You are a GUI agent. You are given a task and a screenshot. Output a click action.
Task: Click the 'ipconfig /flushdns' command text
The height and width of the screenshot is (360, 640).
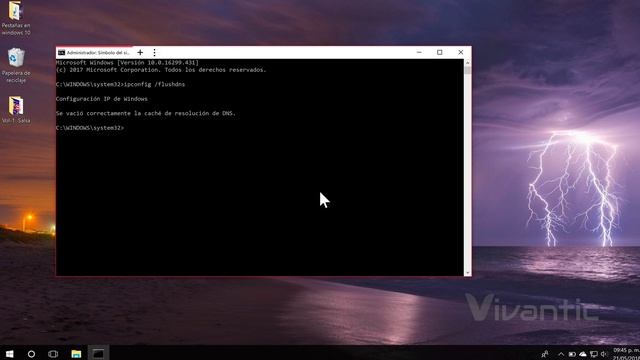(154, 84)
